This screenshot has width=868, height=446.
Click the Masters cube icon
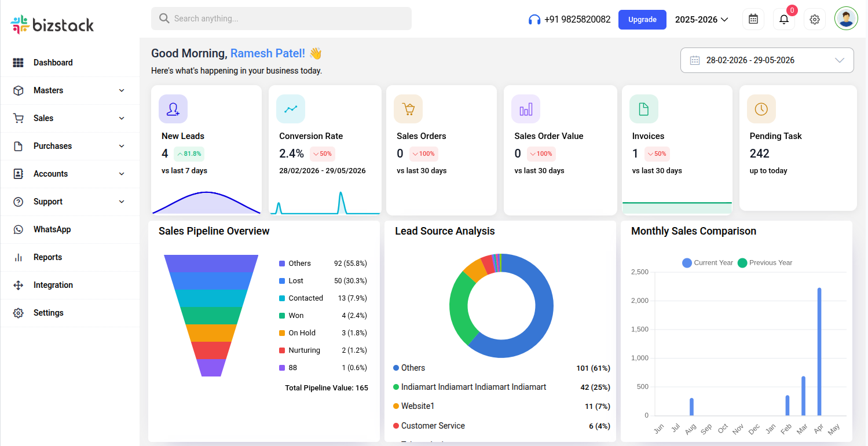[x=18, y=90]
